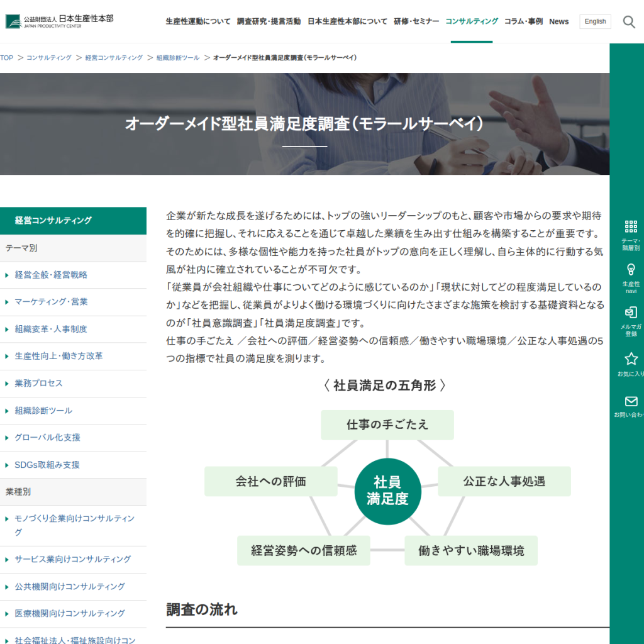
Task: Click コンサルティング breadcrumb link
Action: point(49,58)
